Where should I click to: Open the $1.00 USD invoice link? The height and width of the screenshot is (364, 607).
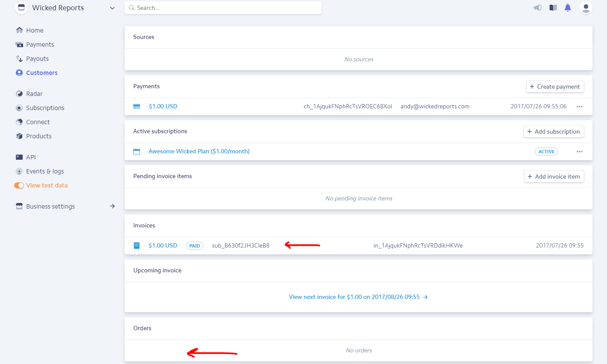163,245
